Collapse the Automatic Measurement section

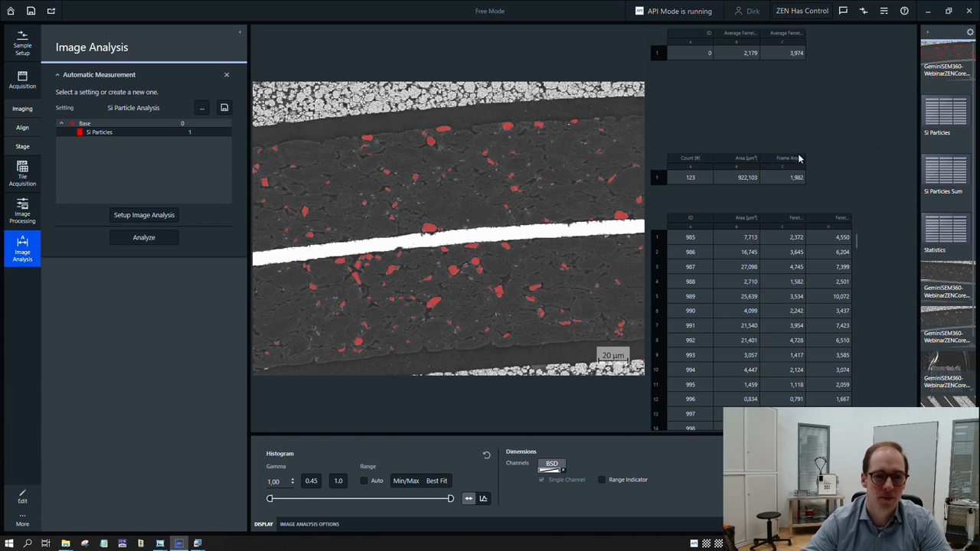(x=58, y=74)
